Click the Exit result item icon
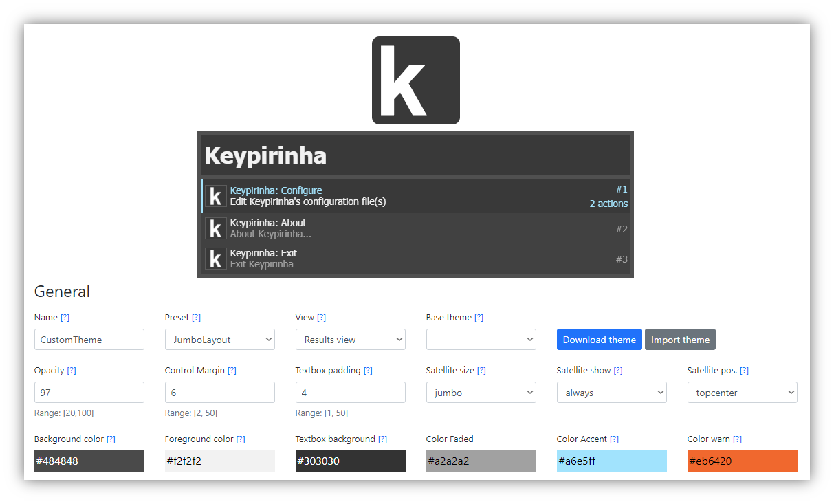 pyautogui.click(x=215, y=259)
